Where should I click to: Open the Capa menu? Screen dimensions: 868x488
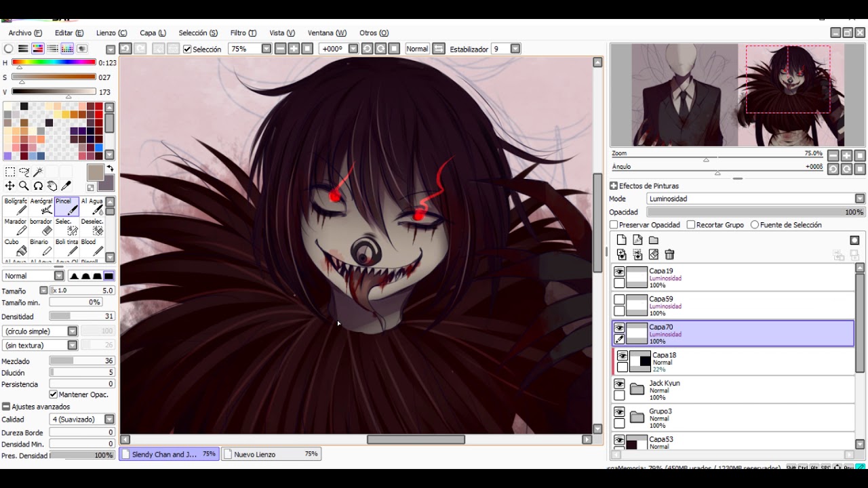coord(153,33)
